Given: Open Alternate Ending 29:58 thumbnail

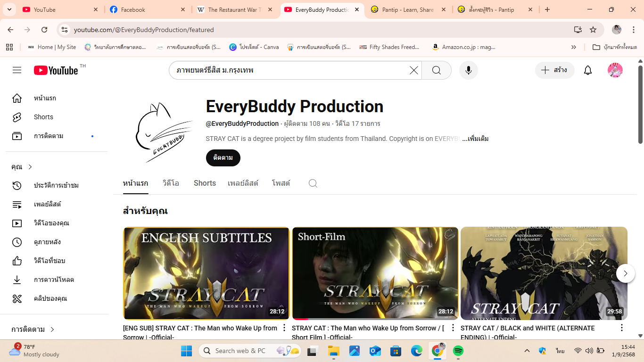Looking at the screenshot, I should pos(544,273).
